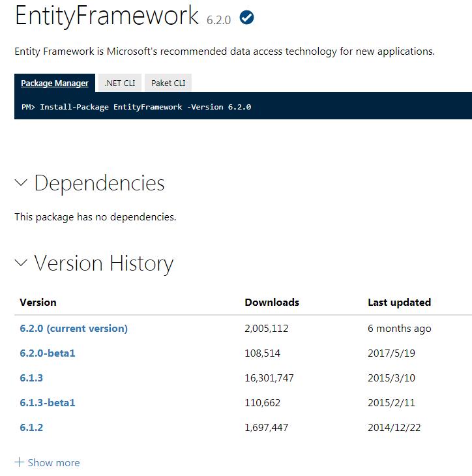Click the Version column header
The image size is (472, 476).
coord(38,303)
